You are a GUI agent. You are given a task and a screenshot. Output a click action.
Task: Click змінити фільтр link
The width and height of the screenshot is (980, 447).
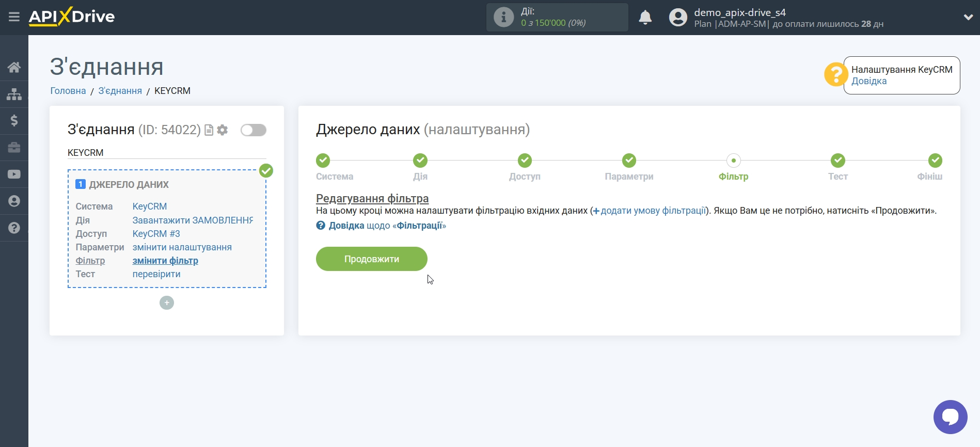coord(165,261)
